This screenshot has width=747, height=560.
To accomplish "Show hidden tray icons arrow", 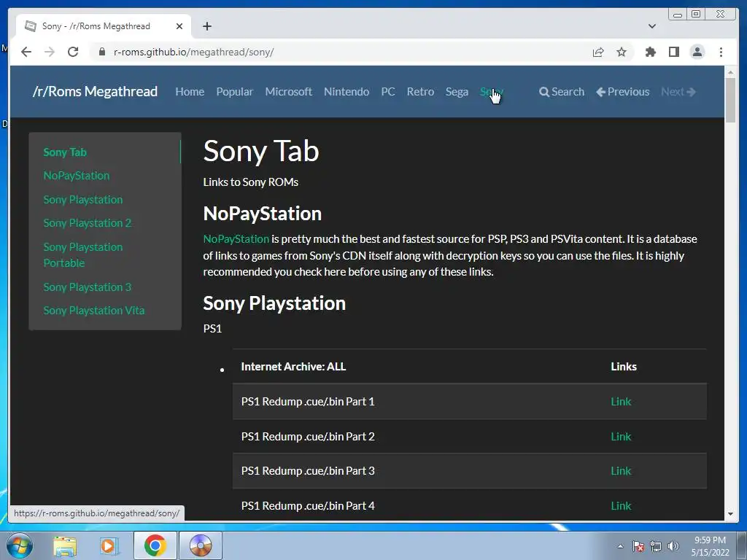I will 620,546.
